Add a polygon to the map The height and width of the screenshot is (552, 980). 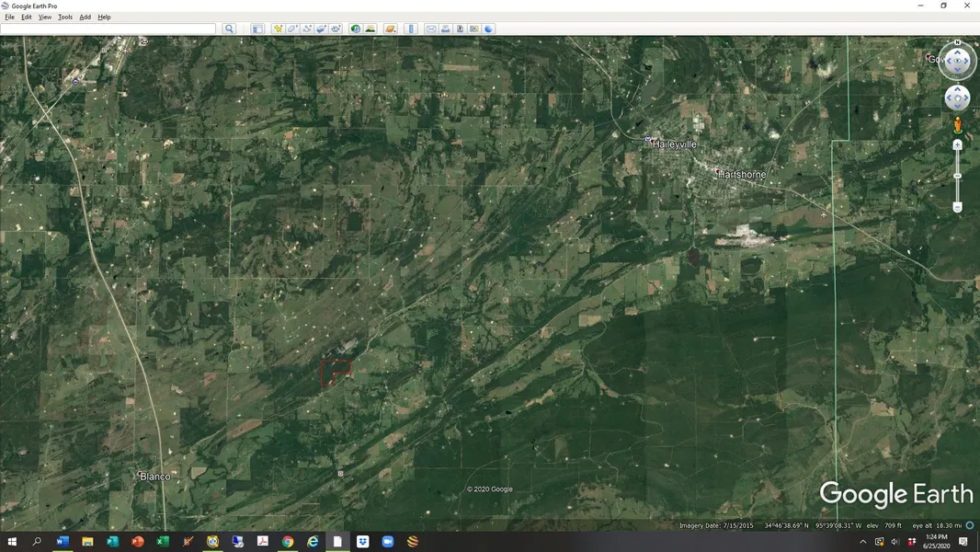coord(292,29)
